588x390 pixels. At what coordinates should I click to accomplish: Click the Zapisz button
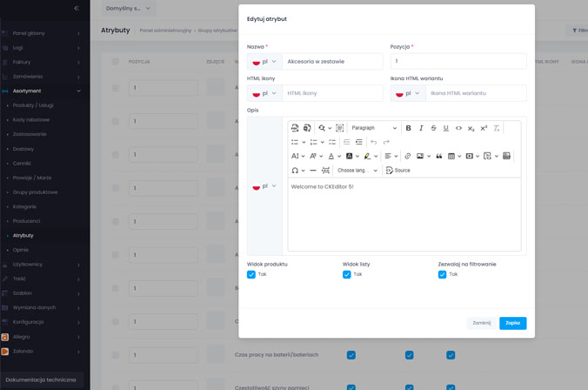click(512, 323)
